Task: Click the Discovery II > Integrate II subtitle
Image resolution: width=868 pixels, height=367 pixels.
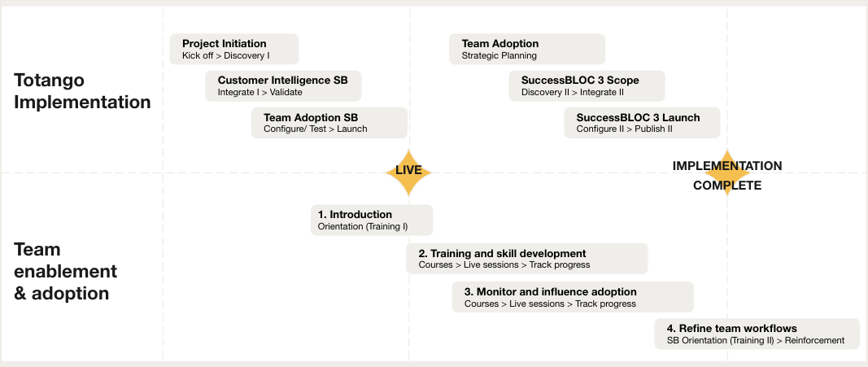Action: tap(573, 93)
